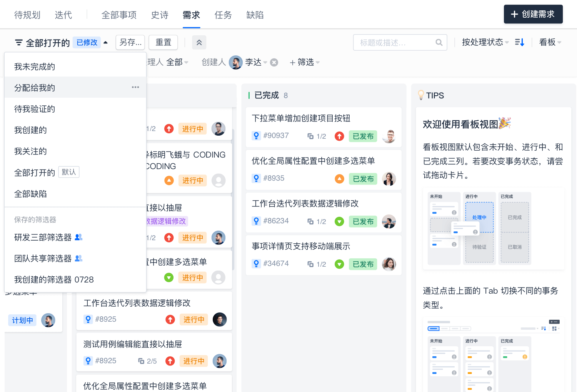Screen dimensions: 577x392
Task: Open more options for 分配给我的
Action: click(x=135, y=87)
